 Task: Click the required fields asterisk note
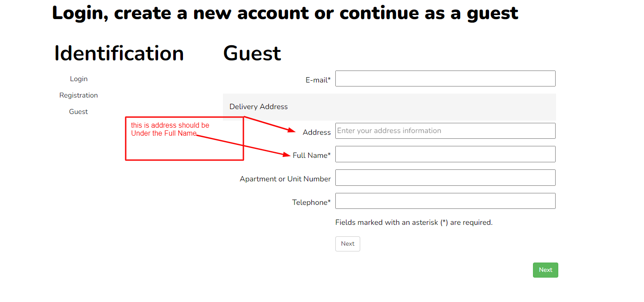[413, 223]
